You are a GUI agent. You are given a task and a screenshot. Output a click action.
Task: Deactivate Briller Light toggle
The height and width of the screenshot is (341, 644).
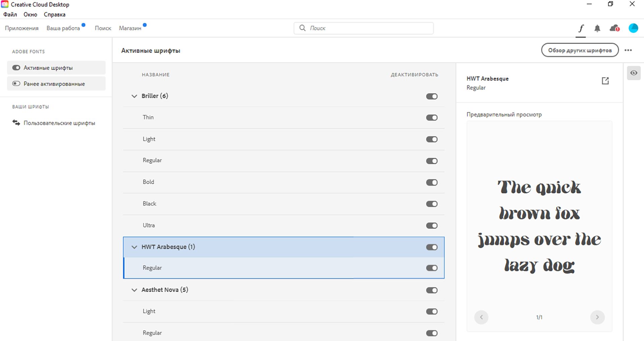click(x=432, y=139)
